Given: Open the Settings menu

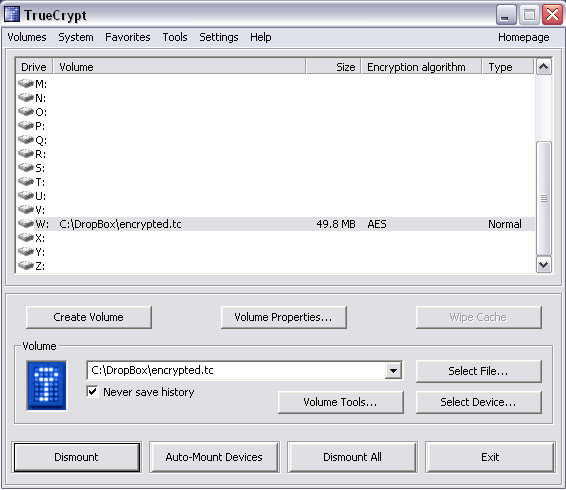Looking at the screenshot, I should [x=219, y=37].
